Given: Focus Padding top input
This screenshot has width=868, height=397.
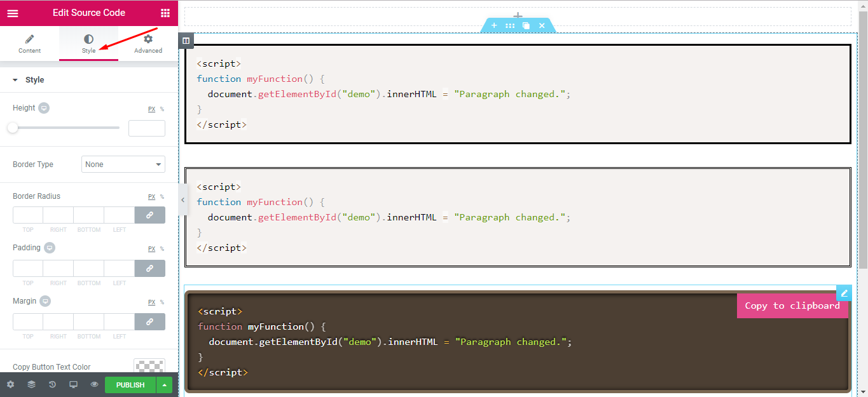Looking at the screenshot, I should (x=28, y=269).
